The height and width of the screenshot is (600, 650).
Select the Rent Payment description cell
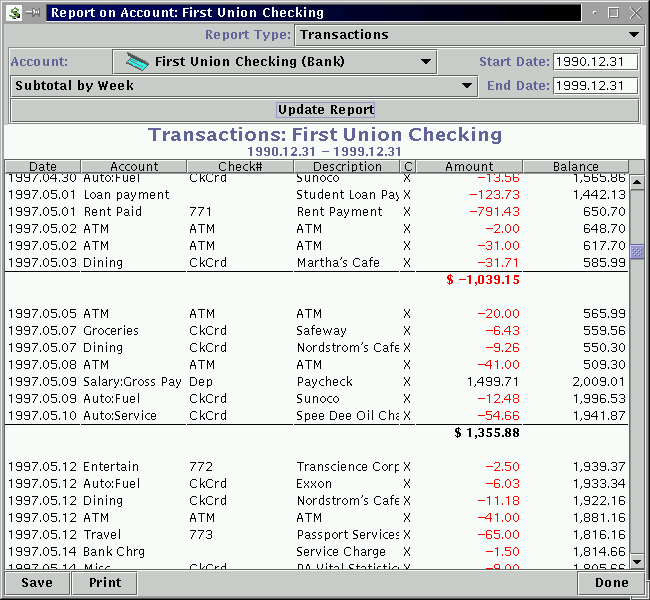[340, 212]
